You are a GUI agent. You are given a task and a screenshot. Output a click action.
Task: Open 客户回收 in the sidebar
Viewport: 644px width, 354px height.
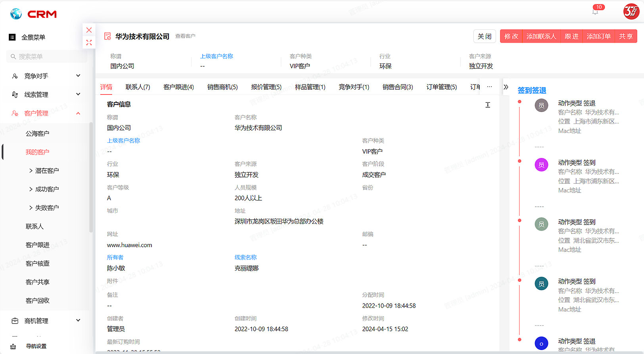coord(38,301)
